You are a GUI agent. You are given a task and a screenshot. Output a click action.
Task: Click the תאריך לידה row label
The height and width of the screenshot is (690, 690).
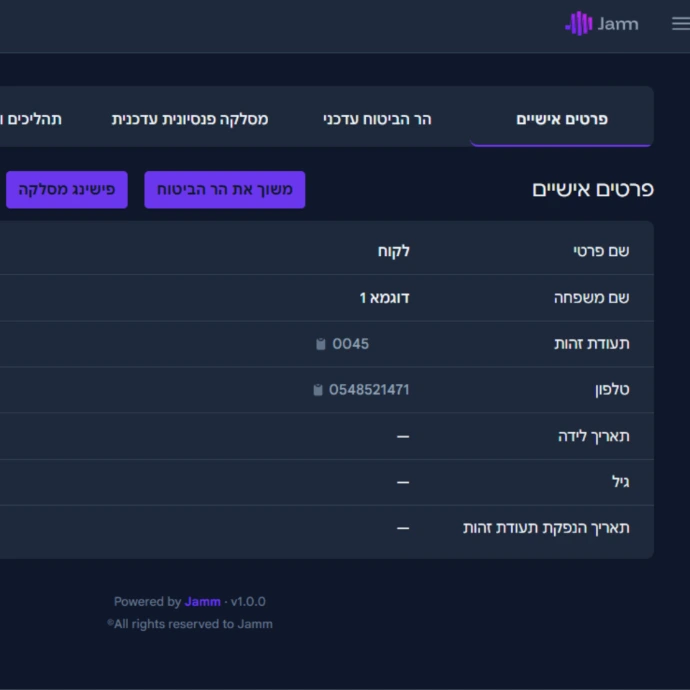coord(593,436)
